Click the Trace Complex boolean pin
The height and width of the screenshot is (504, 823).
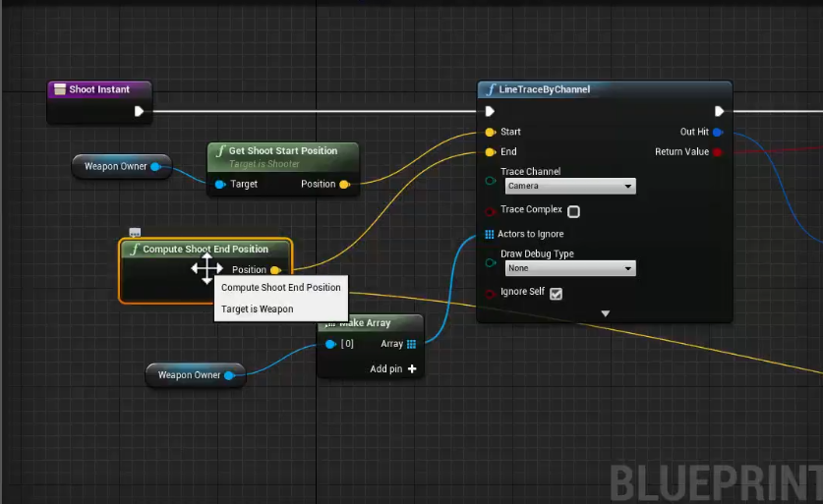pos(491,211)
